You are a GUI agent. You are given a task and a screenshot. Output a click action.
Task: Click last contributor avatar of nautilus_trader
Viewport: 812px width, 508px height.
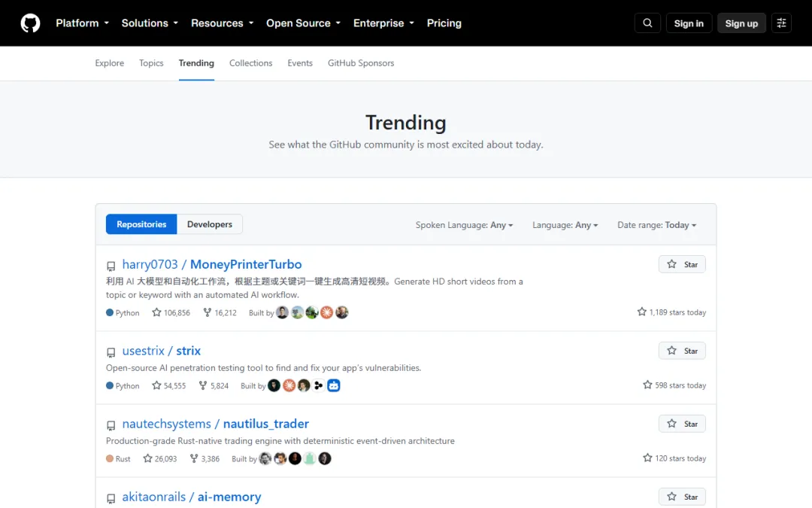(x=325, y=459)
